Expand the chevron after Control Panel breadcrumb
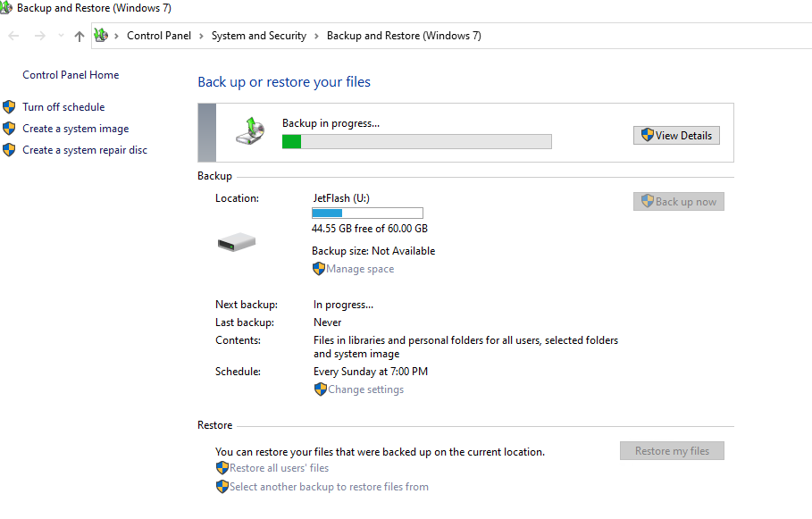The image size is (812, 519). (x=202, y=36)
